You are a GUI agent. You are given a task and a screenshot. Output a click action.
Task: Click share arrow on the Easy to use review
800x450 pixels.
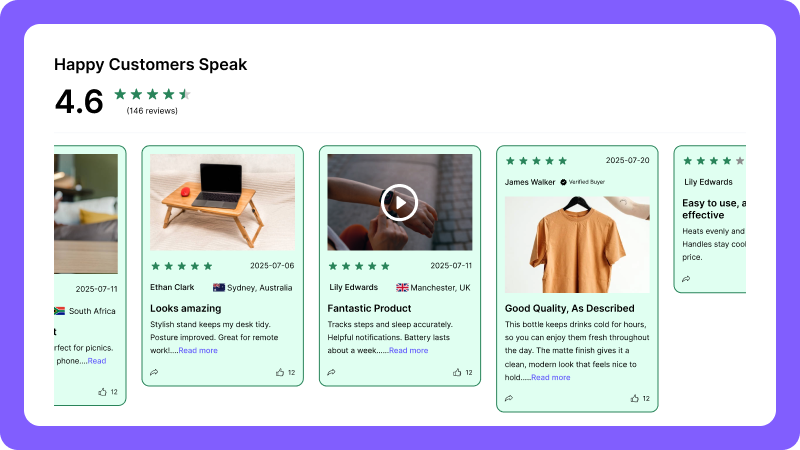[x=686, y=279]
